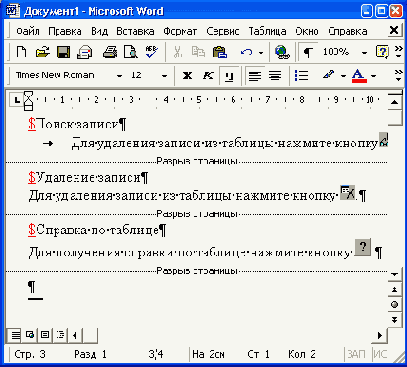Click vertical scrollbar up arrow
Image resolution: width=407 pixels, height=367 pixels.
pyautogui.click(x=395, y=102)
